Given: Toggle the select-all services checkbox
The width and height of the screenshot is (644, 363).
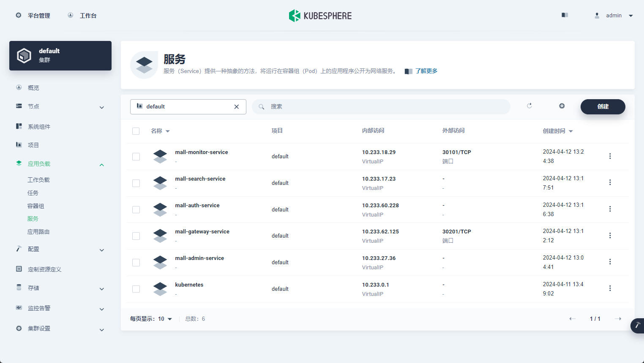Looking at the screenshot, I should (136, 131).
